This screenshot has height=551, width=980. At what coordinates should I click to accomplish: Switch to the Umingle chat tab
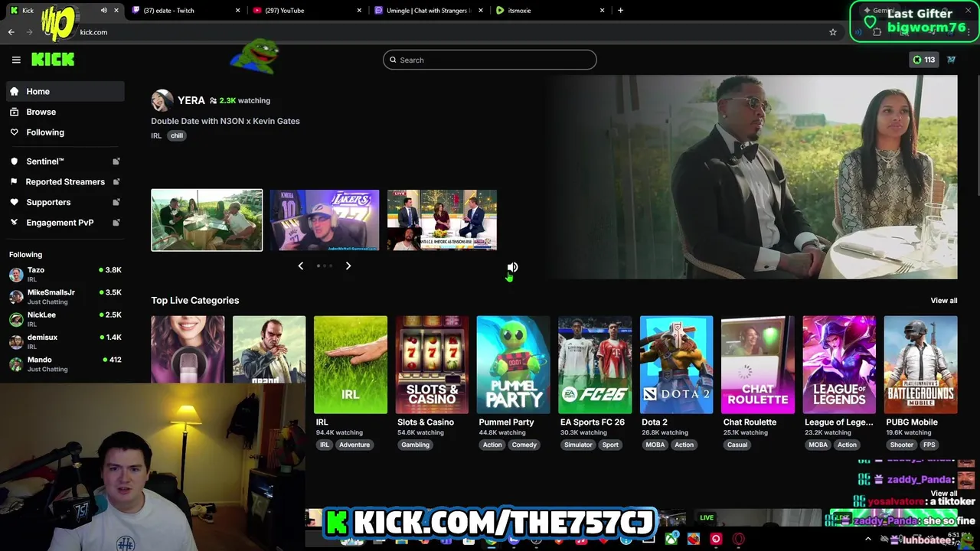(427, 11)
